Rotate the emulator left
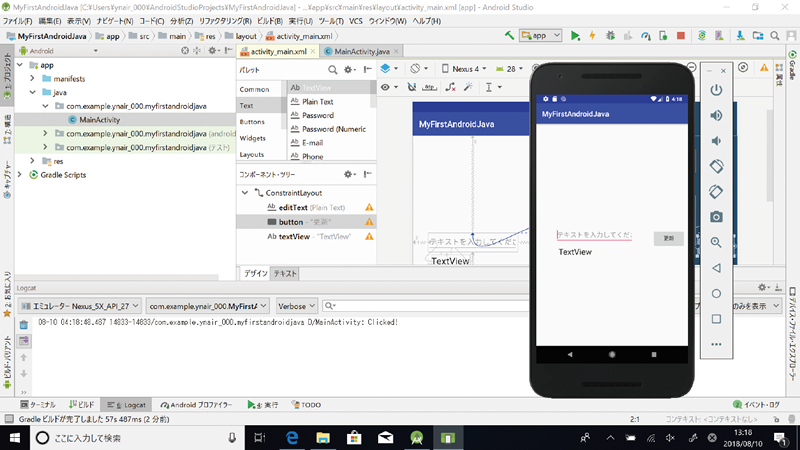Screen dimensions: 800x450 (x=716, y=166)
